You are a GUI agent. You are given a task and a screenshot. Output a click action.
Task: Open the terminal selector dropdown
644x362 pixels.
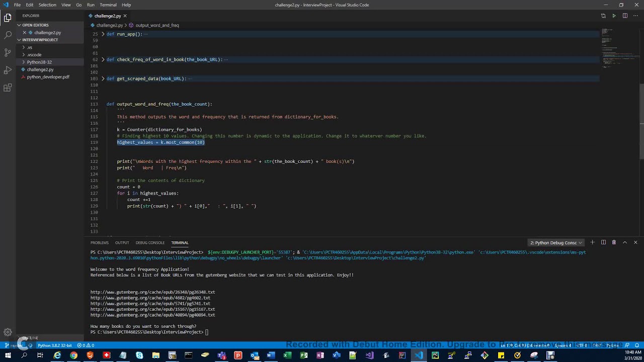556,242
